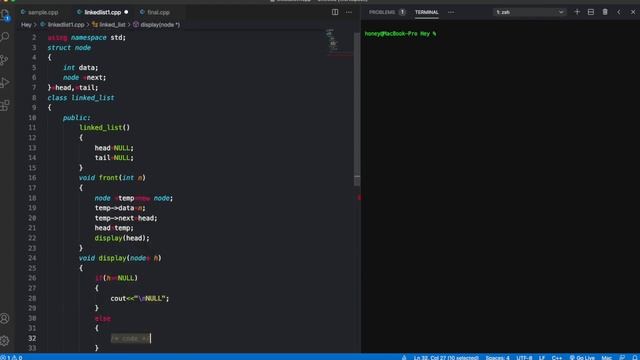Image resolution: width=640 pixels, height=360 pixels.
Task: Click the display(node *) breadcrumb
Action: pyautogui.click(x=157, y=24)
